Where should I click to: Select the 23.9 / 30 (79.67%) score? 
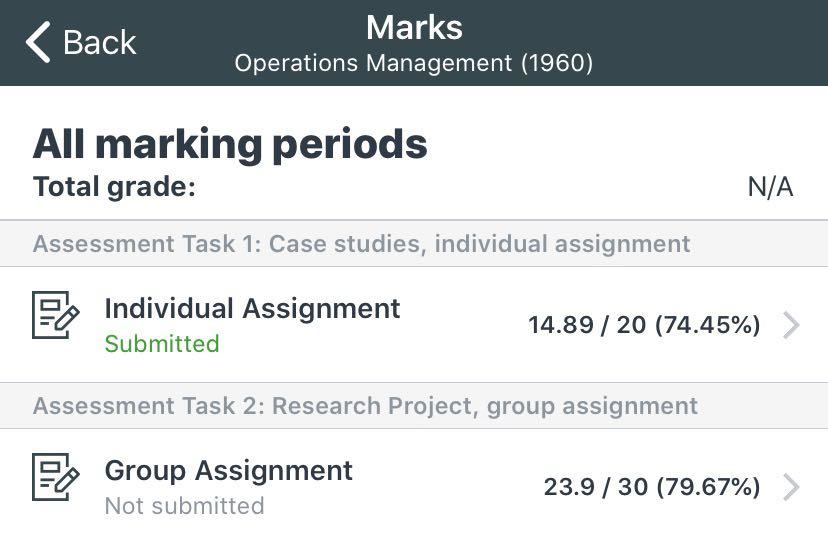(651, 487)
